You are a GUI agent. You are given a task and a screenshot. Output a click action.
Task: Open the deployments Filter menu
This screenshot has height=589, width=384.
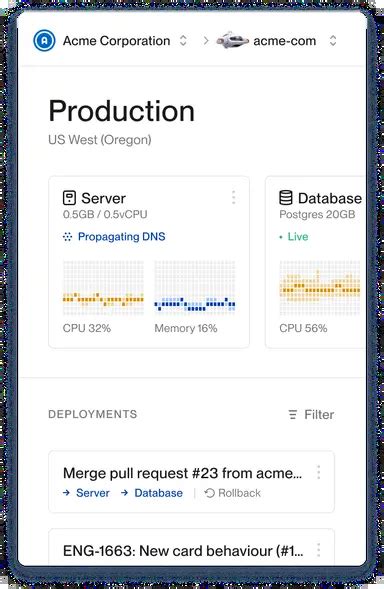tap(311, 414)
